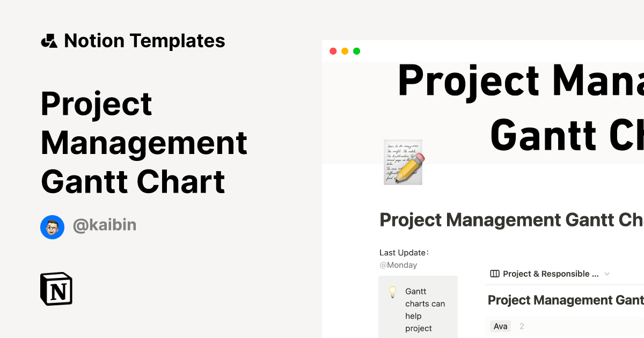This screenshot has height=338, width=644.
Task: Click the "Last Update:" text
Action: point(404,252)
